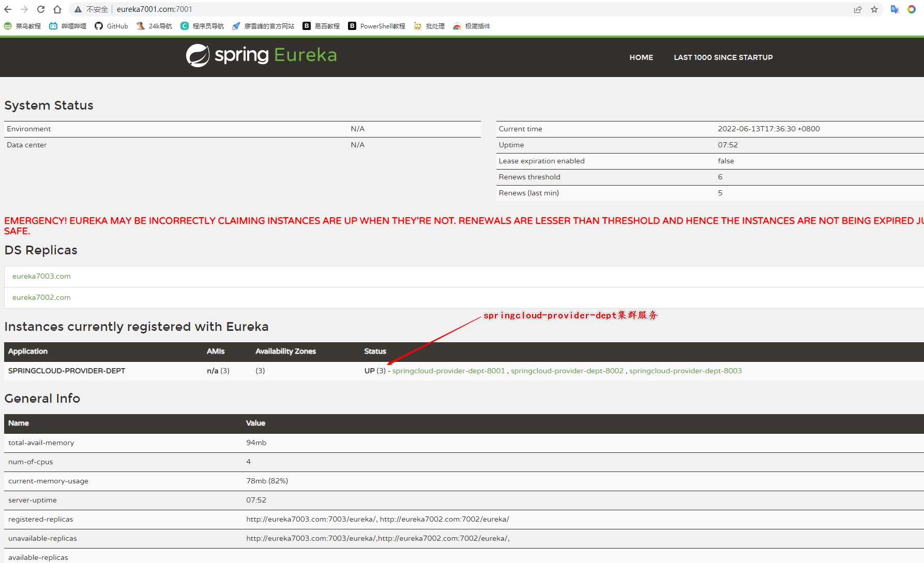Click the browser forward arrow
924x563 pixels.
click(x=24, y=9)
